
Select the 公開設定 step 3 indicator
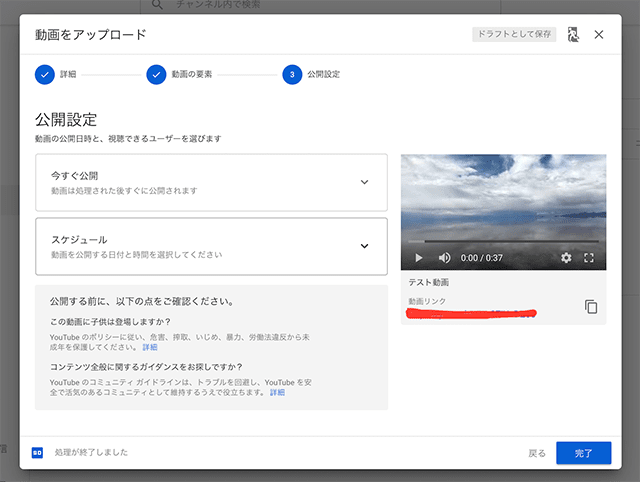292,74
